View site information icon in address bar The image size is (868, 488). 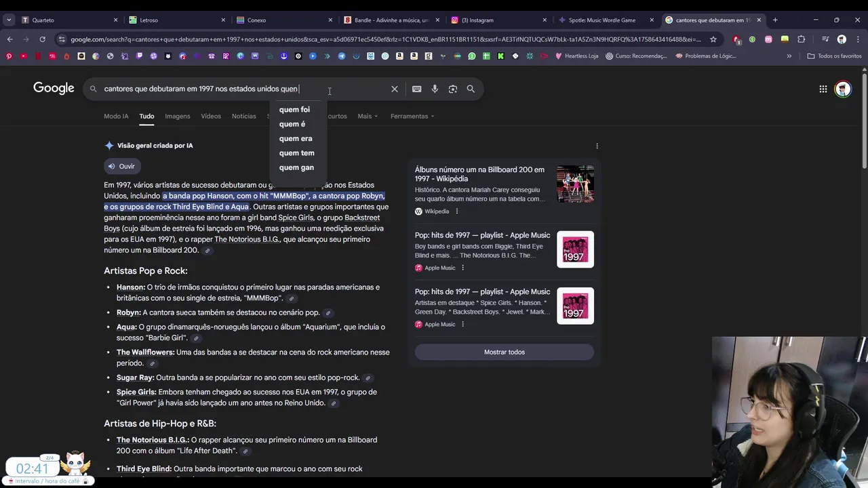[x=62, y=39]
